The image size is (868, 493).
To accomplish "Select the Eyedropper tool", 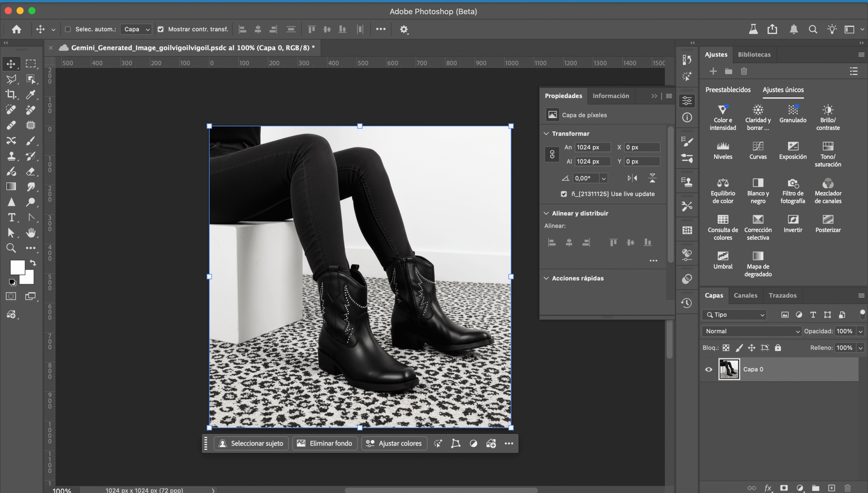I will point(31,94).
